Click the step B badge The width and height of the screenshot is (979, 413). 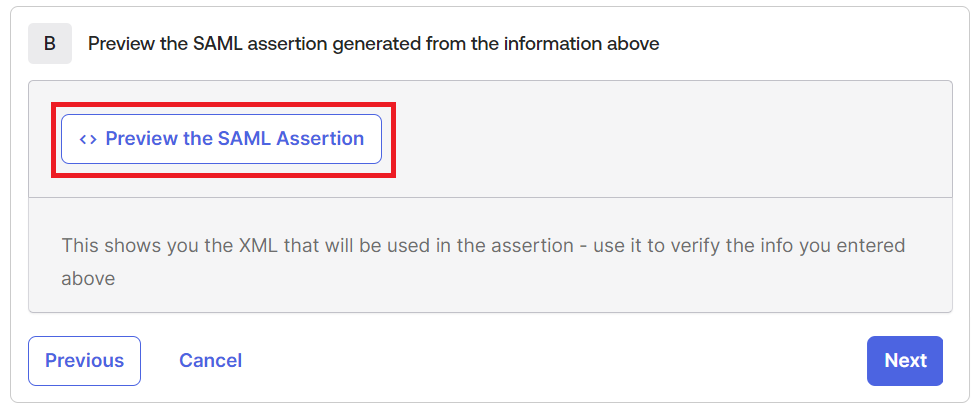click(x=50, y=44)
